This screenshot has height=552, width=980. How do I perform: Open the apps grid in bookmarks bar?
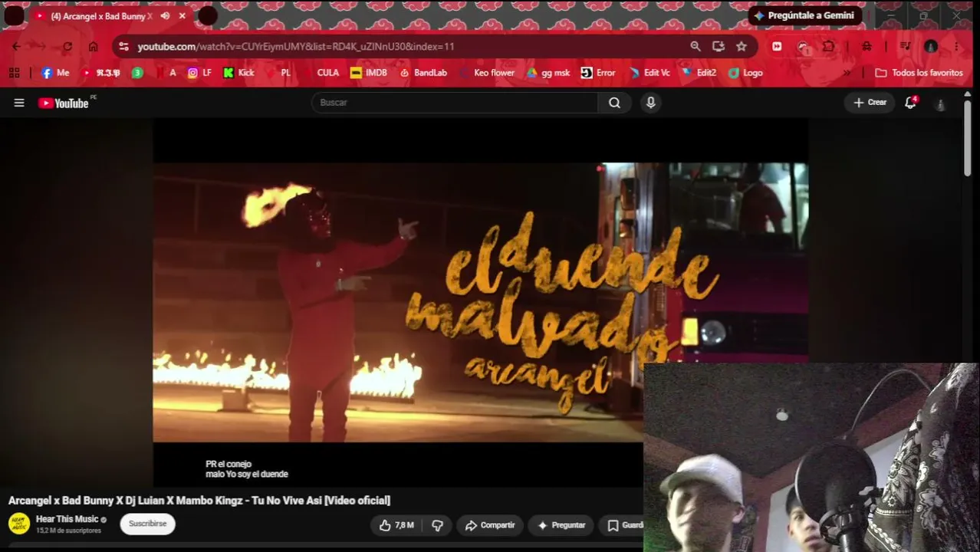(x=14, y=73)
